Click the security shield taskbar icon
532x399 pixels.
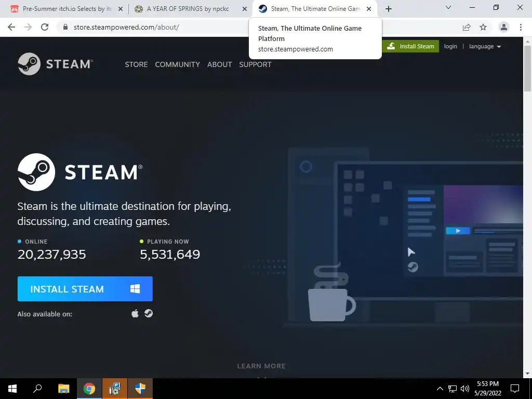[140, 389]
